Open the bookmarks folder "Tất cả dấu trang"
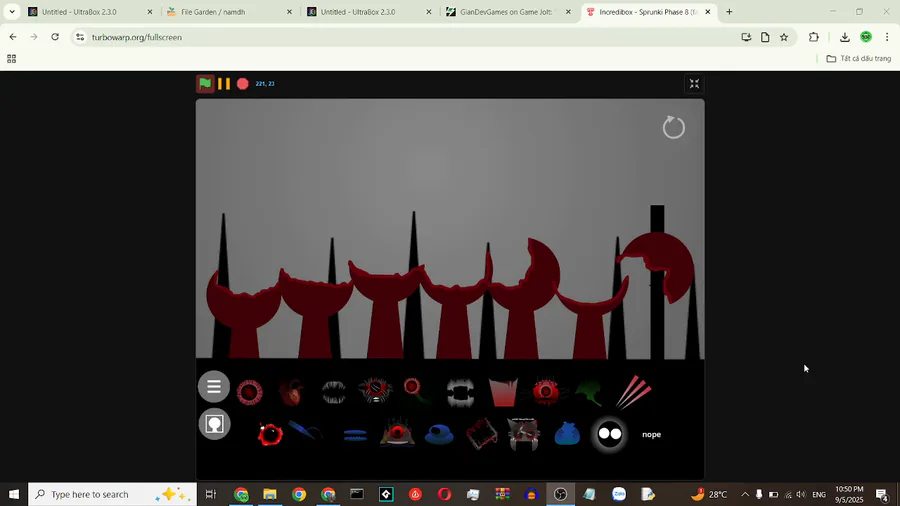The image size is (900, 506). point(858,59)
